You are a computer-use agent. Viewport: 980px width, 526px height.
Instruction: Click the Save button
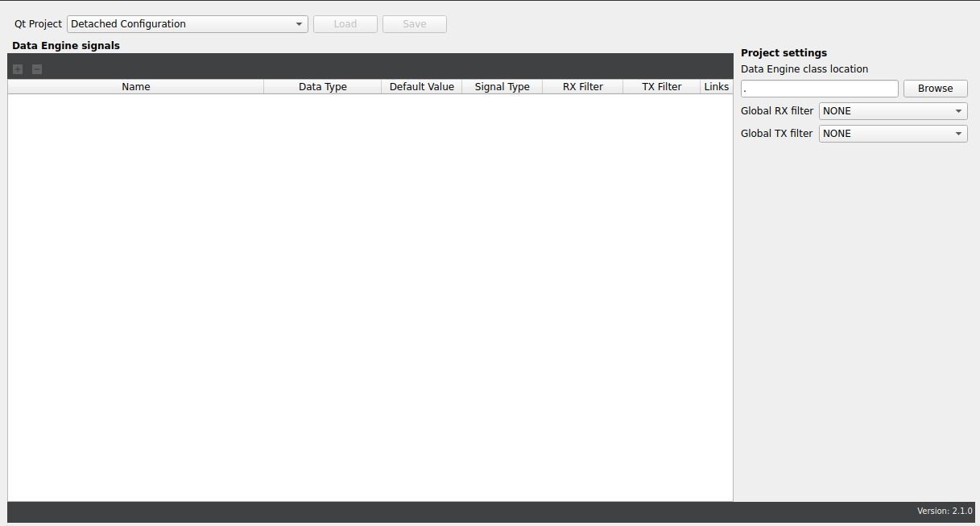pyautogui.click(x=414, y=23)
